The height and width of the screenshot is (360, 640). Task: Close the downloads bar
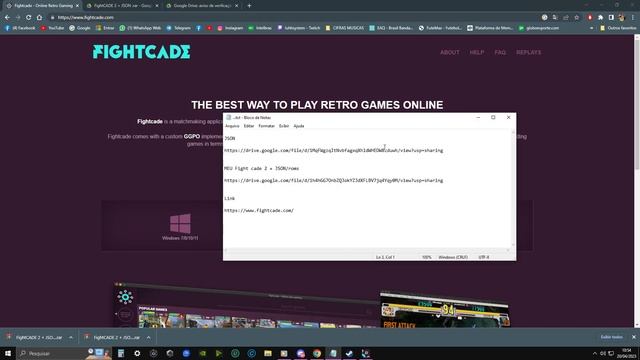coord(633,337)
